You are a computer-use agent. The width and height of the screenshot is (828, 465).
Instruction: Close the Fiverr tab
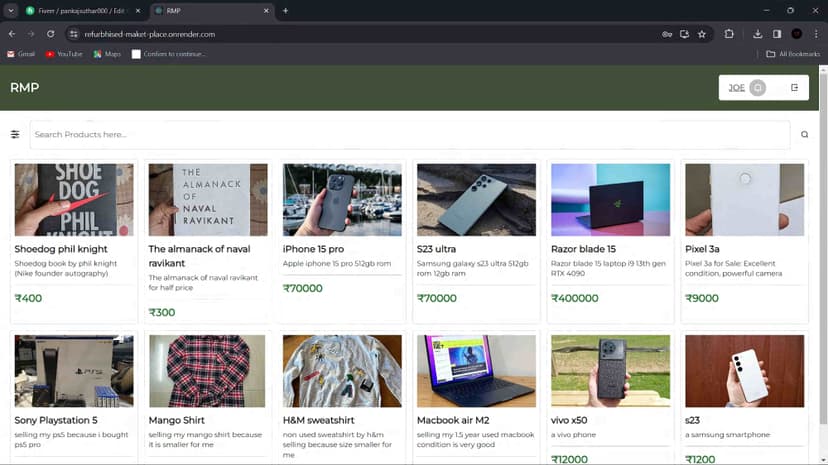[x=138, y=11]
